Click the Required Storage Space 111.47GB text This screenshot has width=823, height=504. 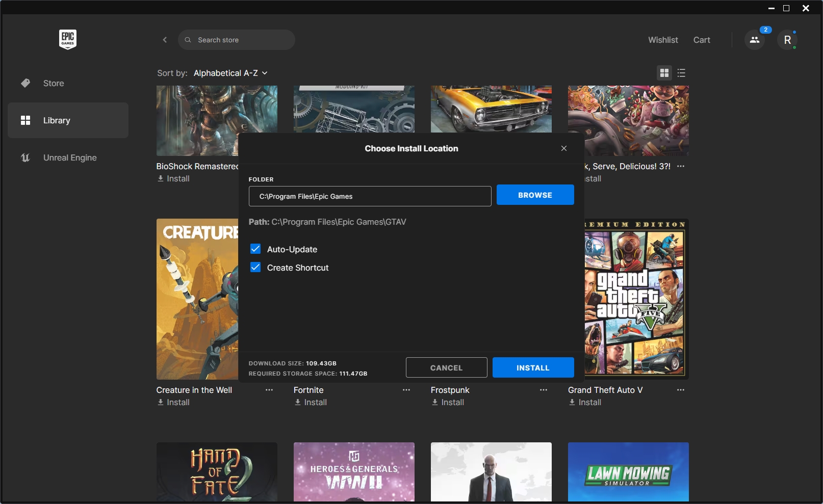click(308, 374)
